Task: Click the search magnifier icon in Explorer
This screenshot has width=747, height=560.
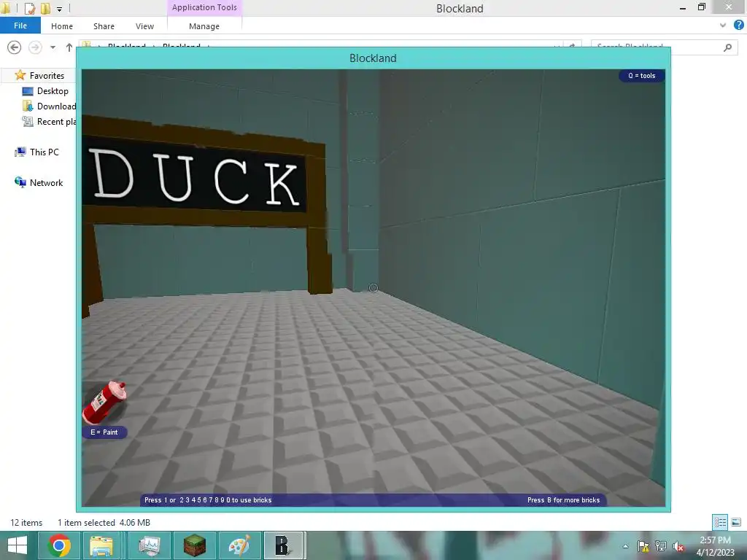Action: pyautogui.click(x=727, y=47)
